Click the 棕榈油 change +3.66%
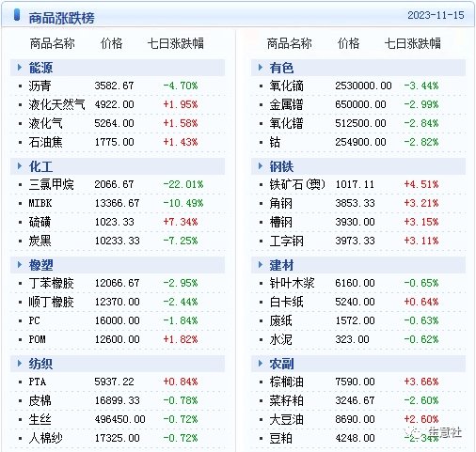The height and width of the screenshot is (452, 476). [421, 382]
